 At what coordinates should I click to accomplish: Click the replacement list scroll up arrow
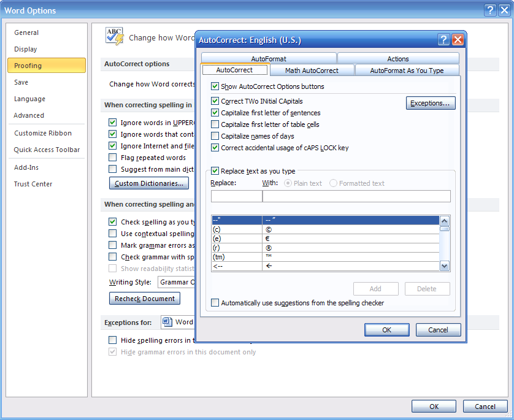(x=445, y=221)
